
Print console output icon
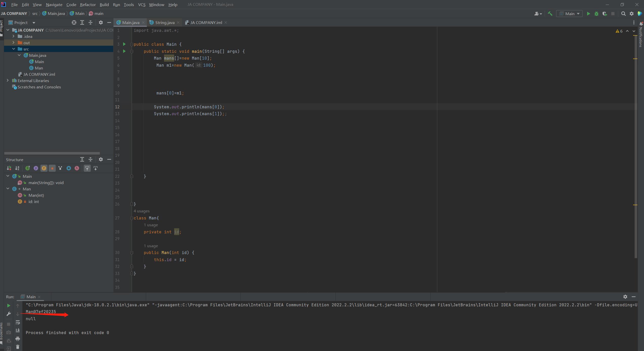[18, 339]
